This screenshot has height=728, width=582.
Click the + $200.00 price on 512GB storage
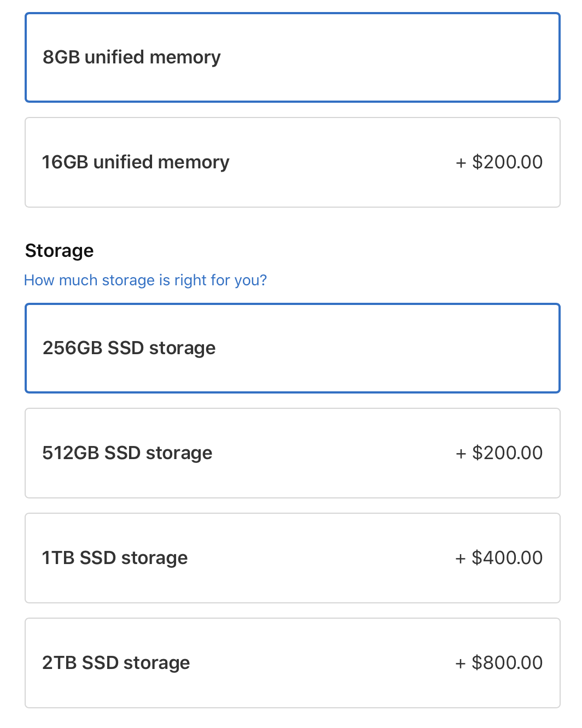click(x=499, y=453)
